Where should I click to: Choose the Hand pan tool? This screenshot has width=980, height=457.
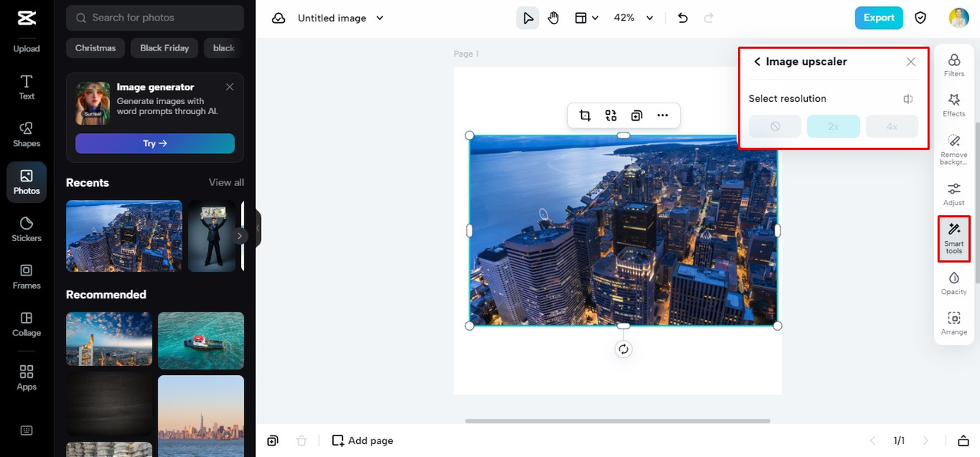pos(554,18)
